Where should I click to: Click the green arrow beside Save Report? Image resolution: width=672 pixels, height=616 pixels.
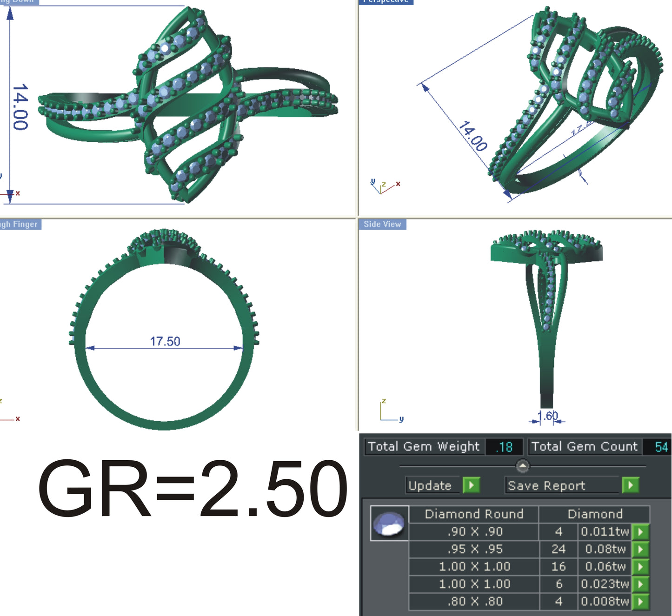click(631, 485)
